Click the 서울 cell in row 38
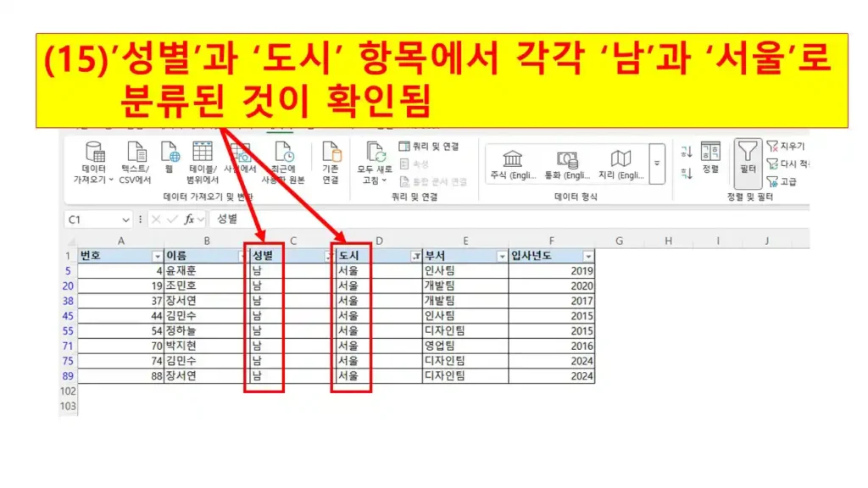The width and height of the screenshot is (868, 488). pyautogui.click(x=379, y=301)
